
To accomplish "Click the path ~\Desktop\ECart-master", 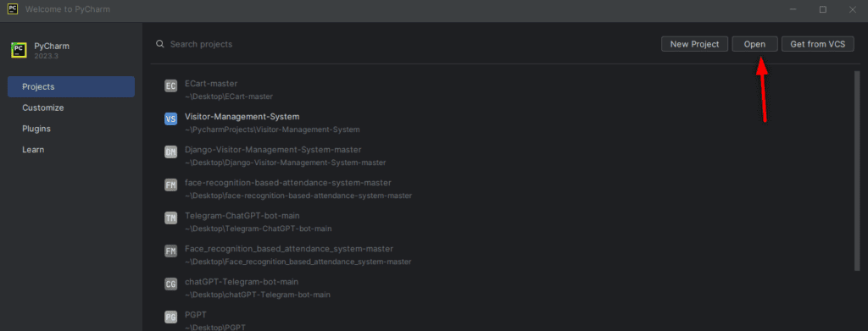I will click(229, 97).
